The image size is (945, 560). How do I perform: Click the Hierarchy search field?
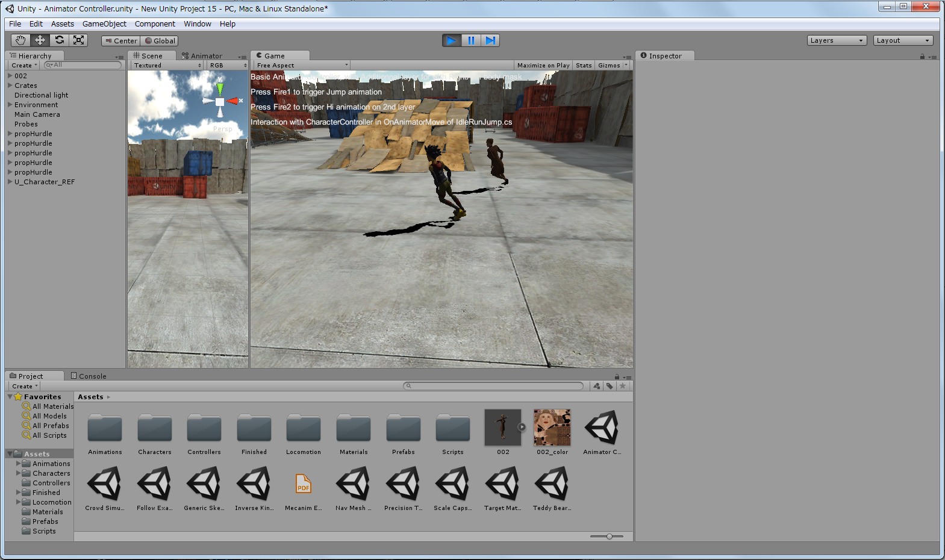[83, 65]
